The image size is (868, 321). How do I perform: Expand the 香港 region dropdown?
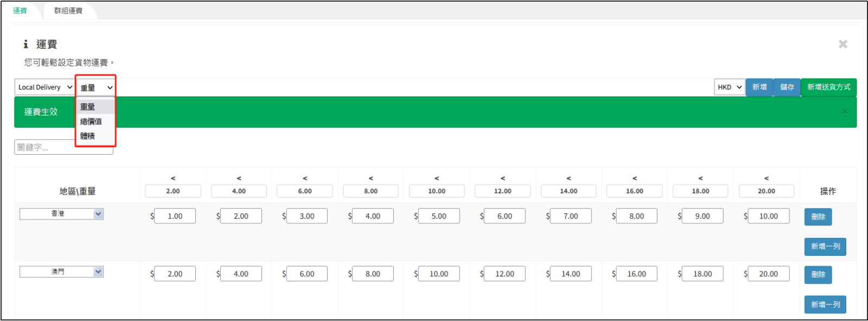61,214
